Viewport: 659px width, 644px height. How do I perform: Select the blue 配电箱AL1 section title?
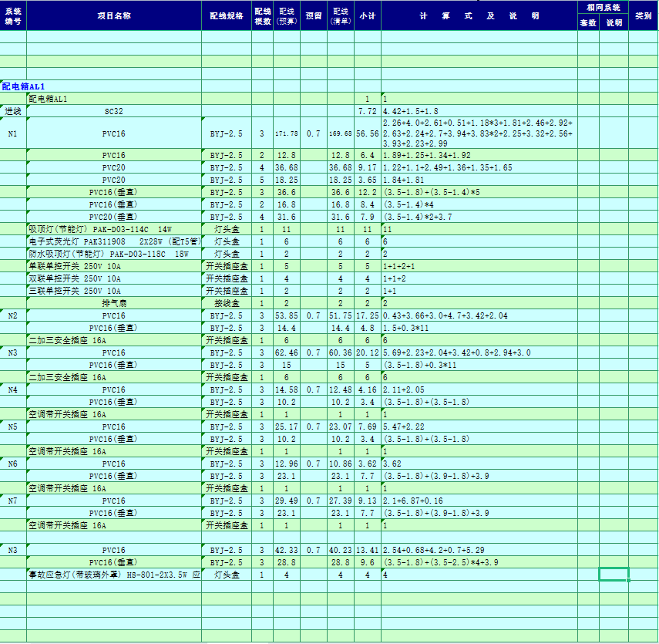[24, 86]
